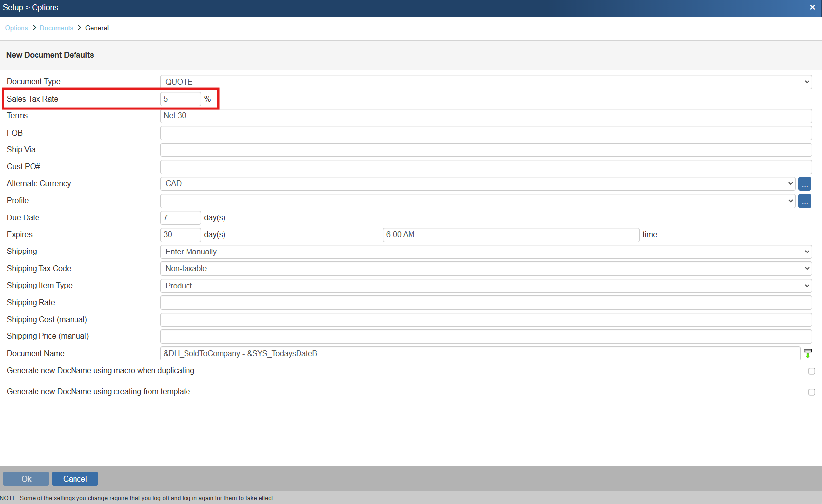Enable Generate new DocName when duplicating checkbox
Screen dimensions: 822x504
pos(811,371)
